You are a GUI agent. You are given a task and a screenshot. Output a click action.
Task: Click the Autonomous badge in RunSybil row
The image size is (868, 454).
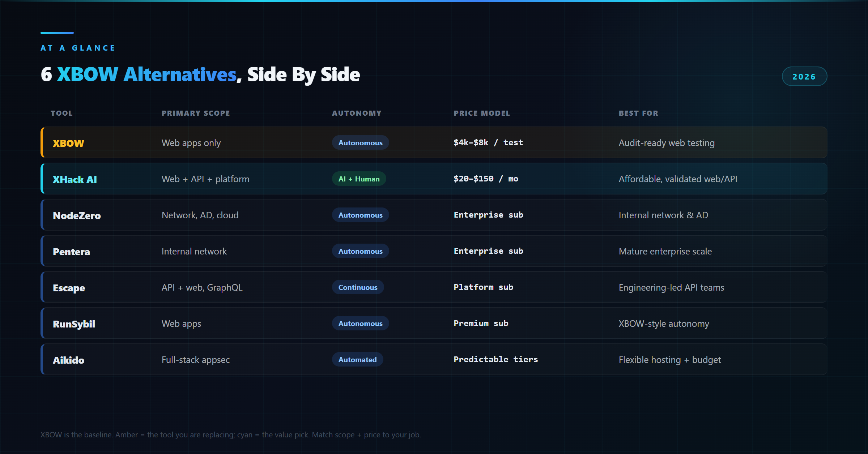[x=360, y=324]
